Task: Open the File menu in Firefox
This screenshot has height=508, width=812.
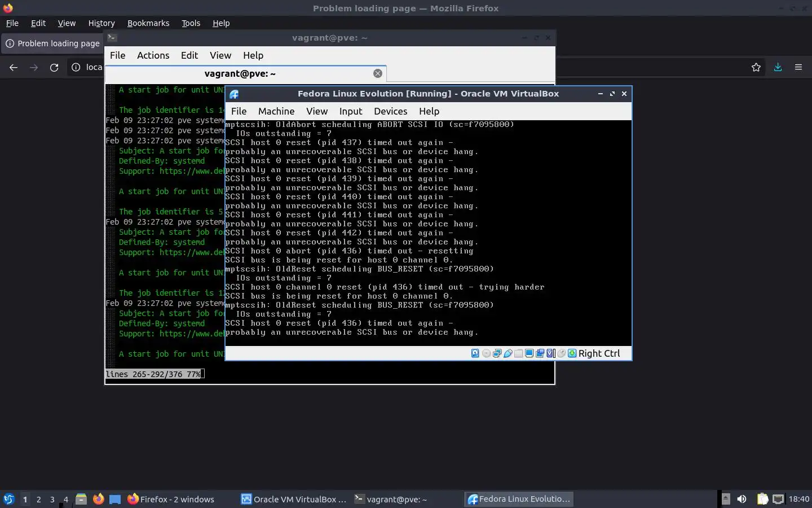Action: pos(12,23)
